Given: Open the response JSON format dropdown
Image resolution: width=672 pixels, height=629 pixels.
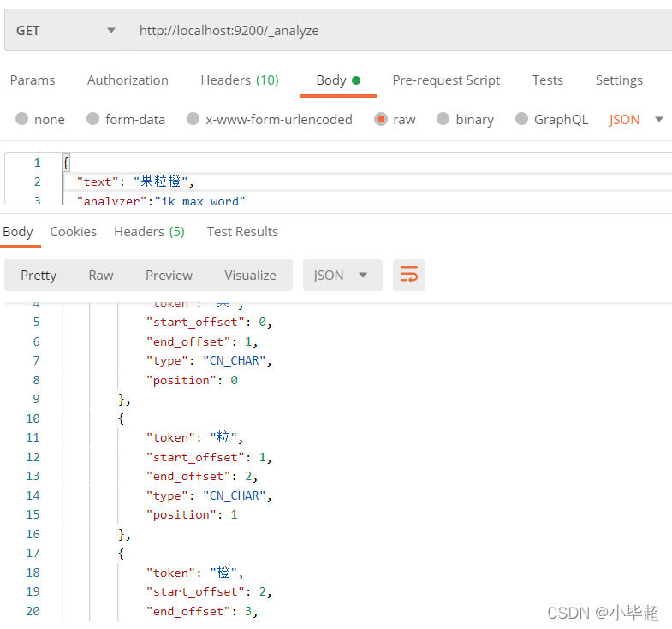Looking at the screenshot, I should point(342,275).
